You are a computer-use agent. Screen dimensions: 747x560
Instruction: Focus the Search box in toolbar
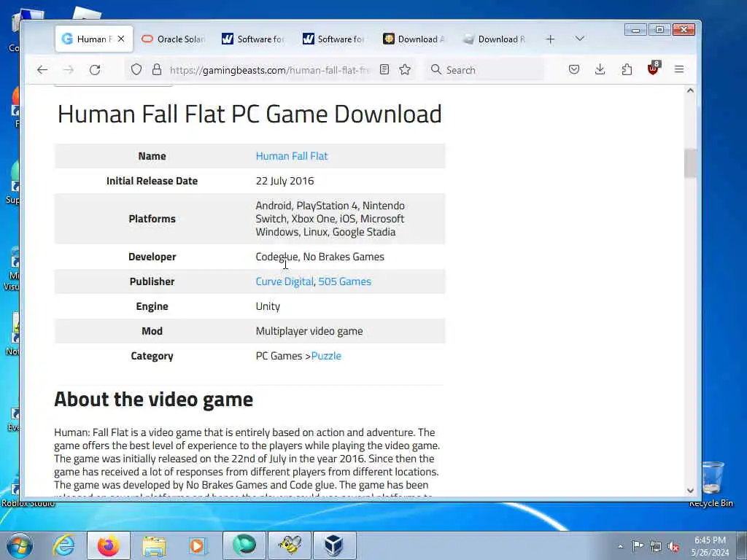[x=484, y=70]
